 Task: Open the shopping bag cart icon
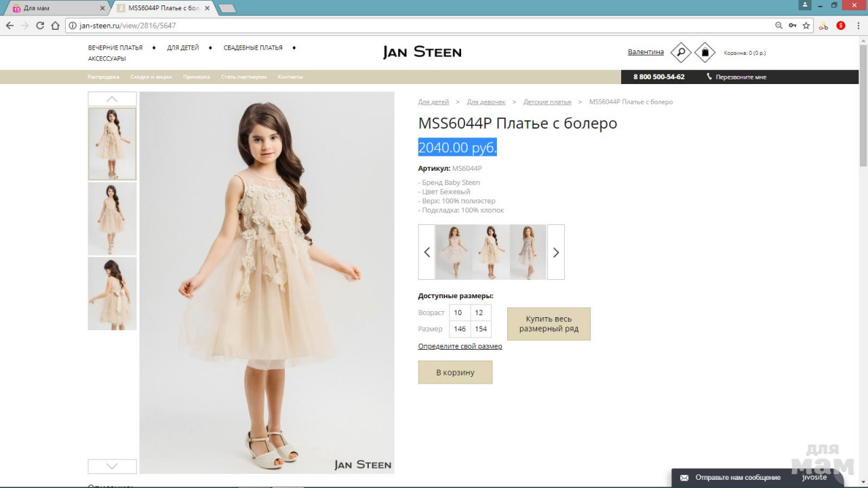705,52
